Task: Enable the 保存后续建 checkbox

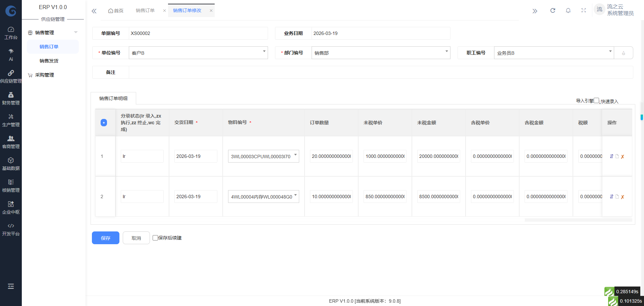Action: (155, 237)
